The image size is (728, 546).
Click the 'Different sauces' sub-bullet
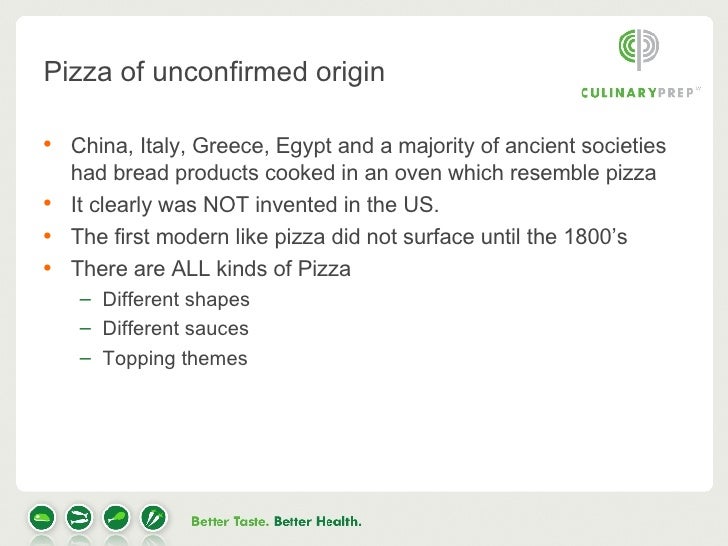[176, 329]
